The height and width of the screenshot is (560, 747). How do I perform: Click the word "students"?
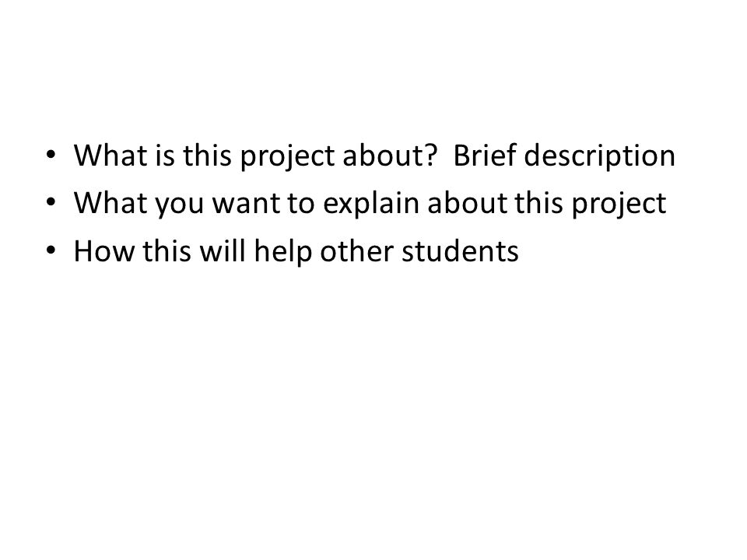coord(460,250)
